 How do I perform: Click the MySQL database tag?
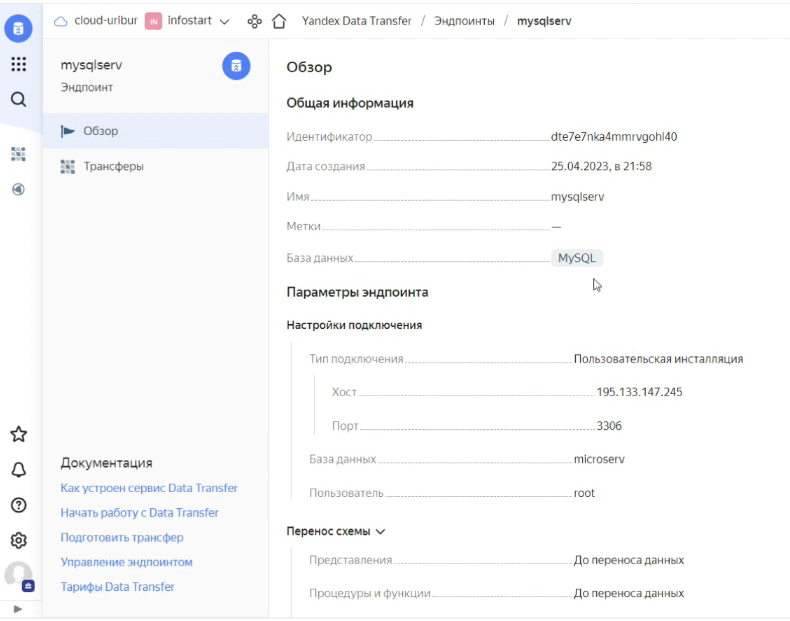point(577,258)
